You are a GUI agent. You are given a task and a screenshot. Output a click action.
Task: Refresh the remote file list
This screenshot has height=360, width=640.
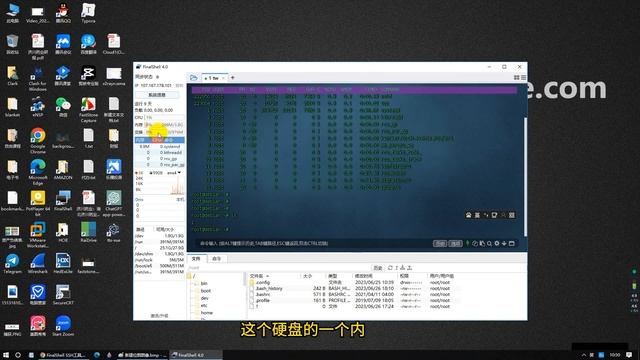(390, 268)
